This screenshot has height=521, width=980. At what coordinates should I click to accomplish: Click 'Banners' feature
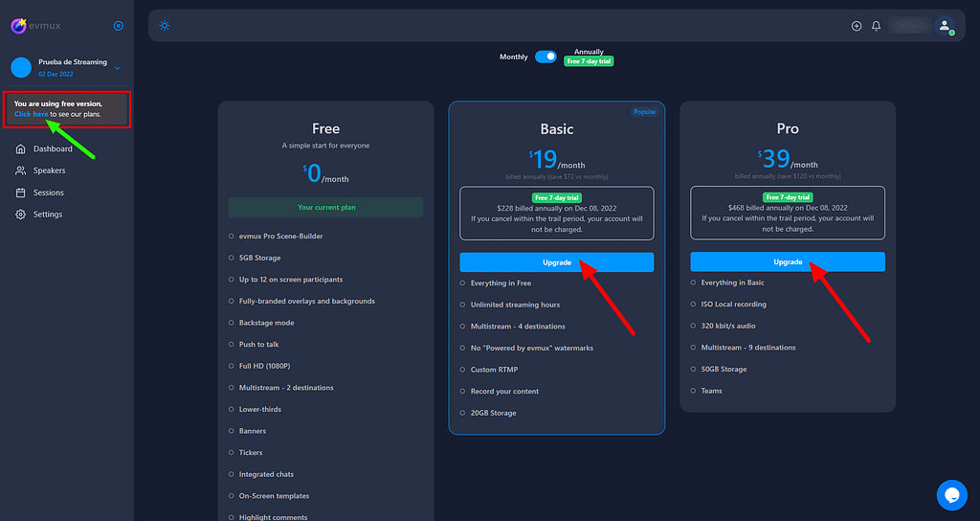coord(253,431)
